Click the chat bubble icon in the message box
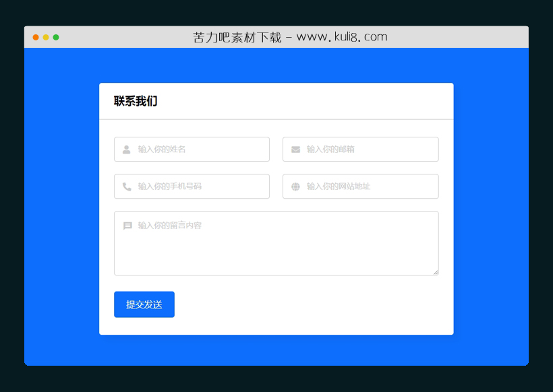Viewport: 553px width, 392px height. tap(127, 226)
